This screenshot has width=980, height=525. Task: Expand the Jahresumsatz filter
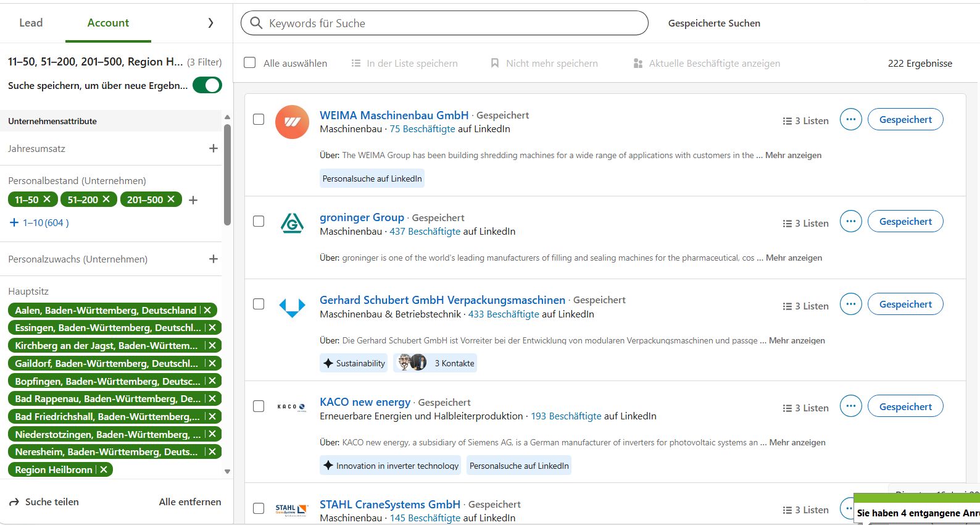[214, 148]
